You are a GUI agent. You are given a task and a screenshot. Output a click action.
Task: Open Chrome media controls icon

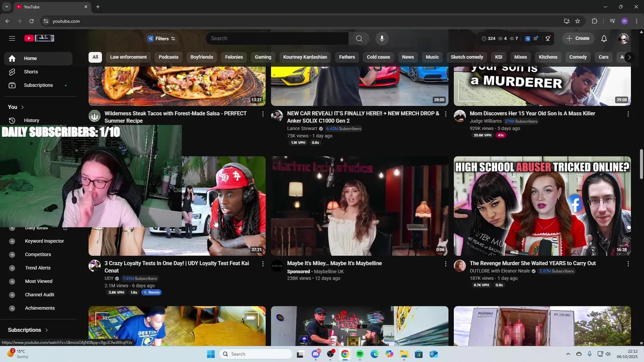coord(612,21)
